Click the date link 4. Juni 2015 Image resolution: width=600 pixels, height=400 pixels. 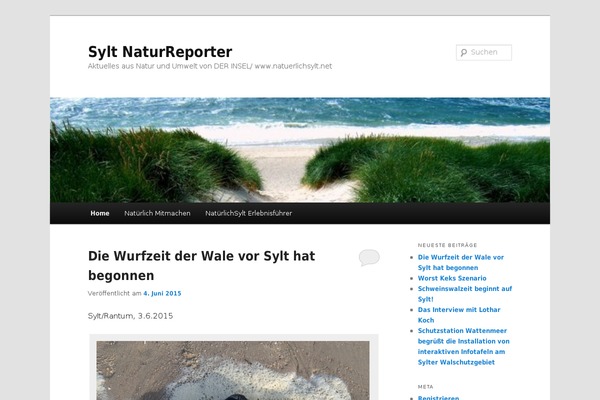[162, 293]
